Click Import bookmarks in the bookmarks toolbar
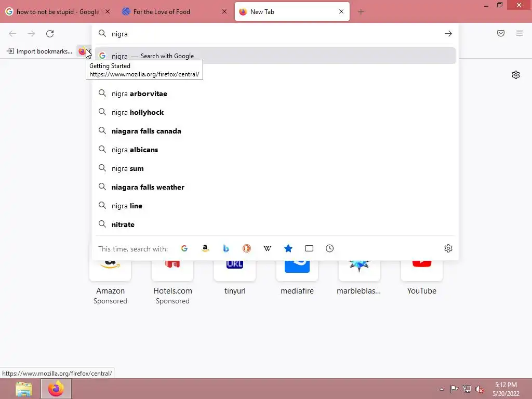 [x=39, y=51]
